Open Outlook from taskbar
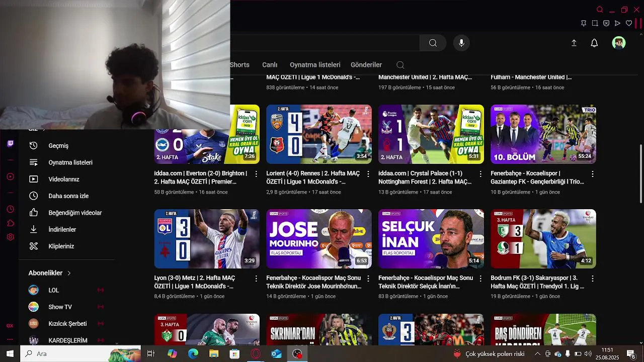 coord(276,354)
